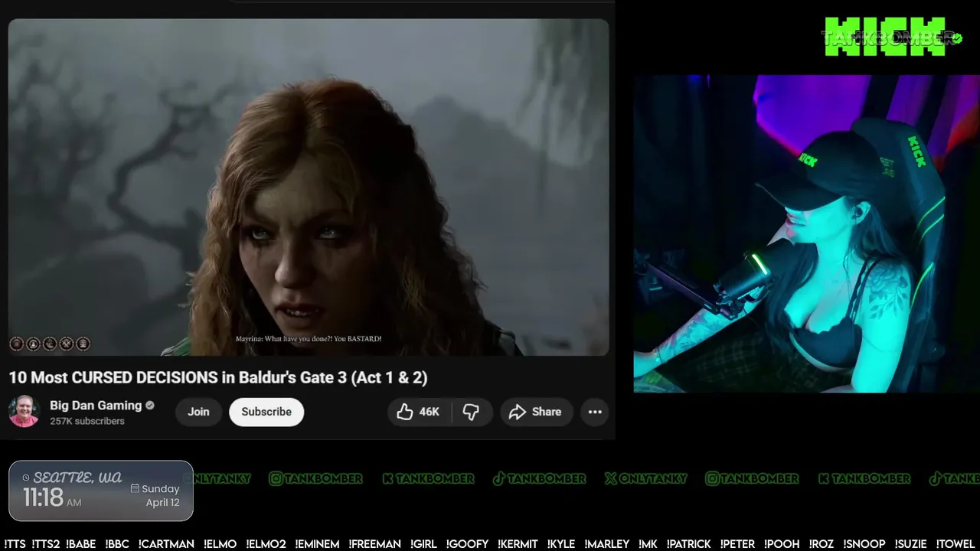Click the !SUZIE command text
Viewport: 980px width, 551px height.
click(911, 544)
